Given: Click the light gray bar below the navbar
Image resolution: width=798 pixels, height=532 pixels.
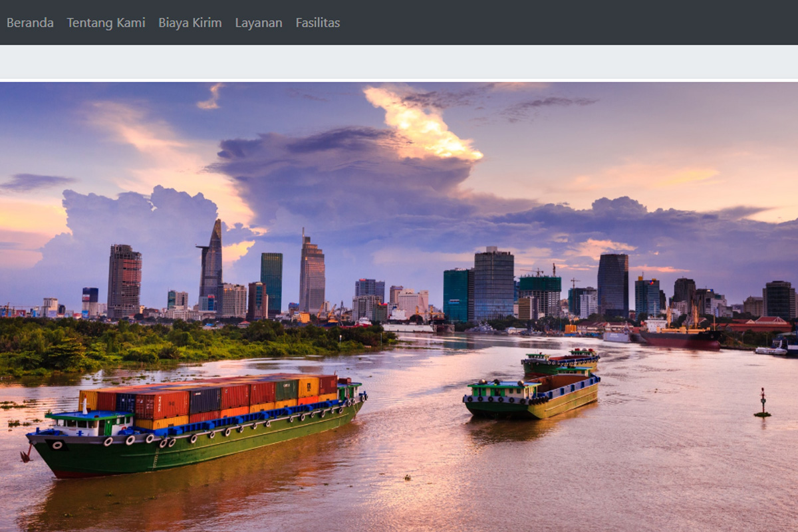Looking at the screenshot, I should (x=399, y=62).
